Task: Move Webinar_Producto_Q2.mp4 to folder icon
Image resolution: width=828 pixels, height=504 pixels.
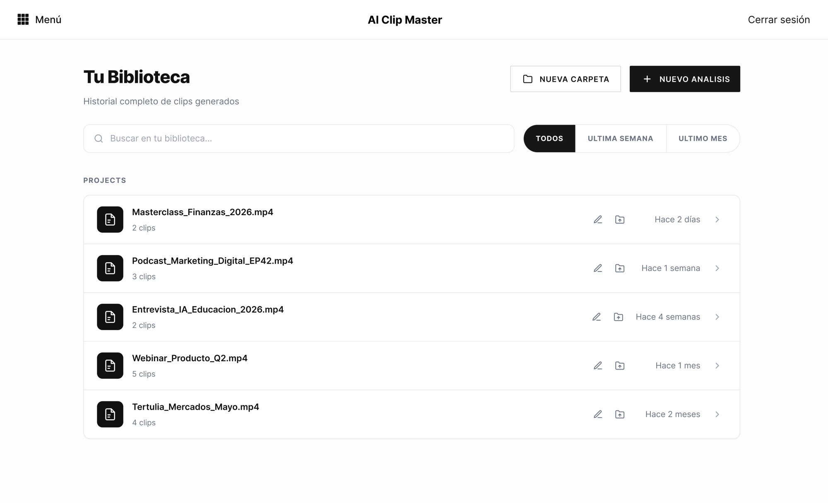Action: (620, 366)
